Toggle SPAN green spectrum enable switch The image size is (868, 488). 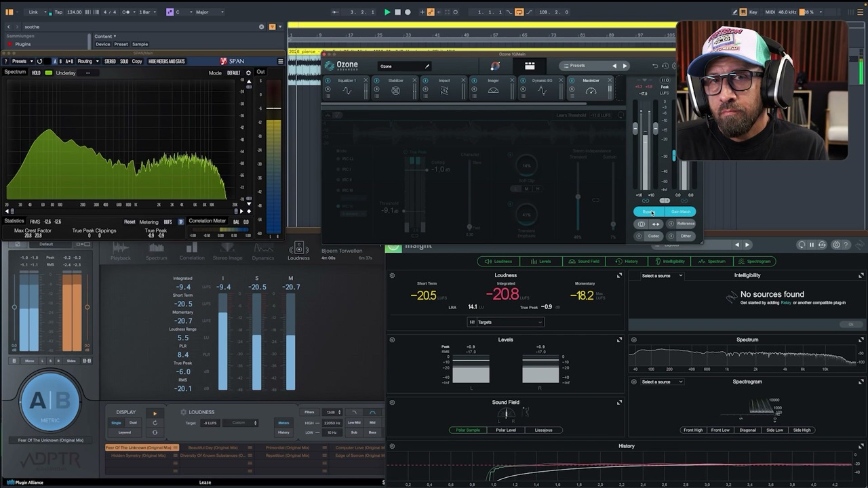48,73
